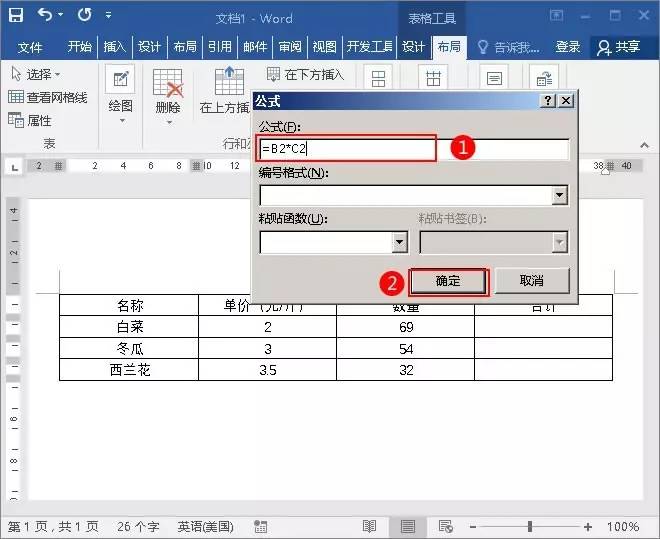
Task: Click Insert Below (在下方插入) button
Action: click(306, 74)
